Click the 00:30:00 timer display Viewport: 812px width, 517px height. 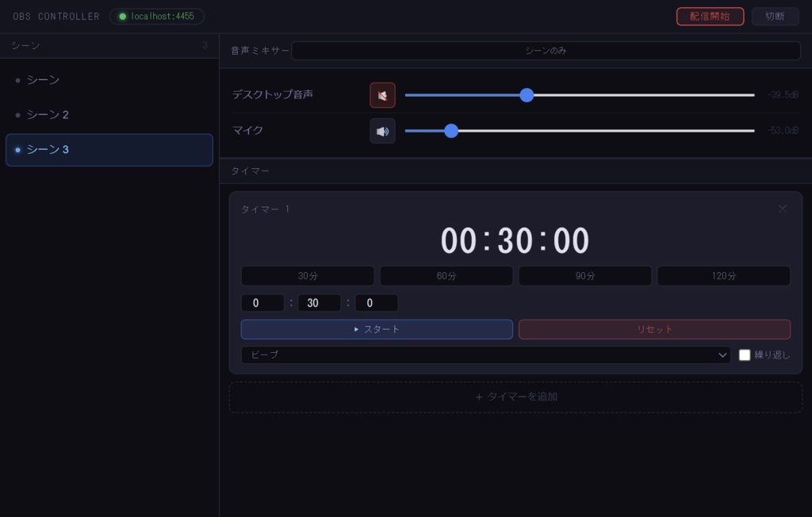click(515, 241)
